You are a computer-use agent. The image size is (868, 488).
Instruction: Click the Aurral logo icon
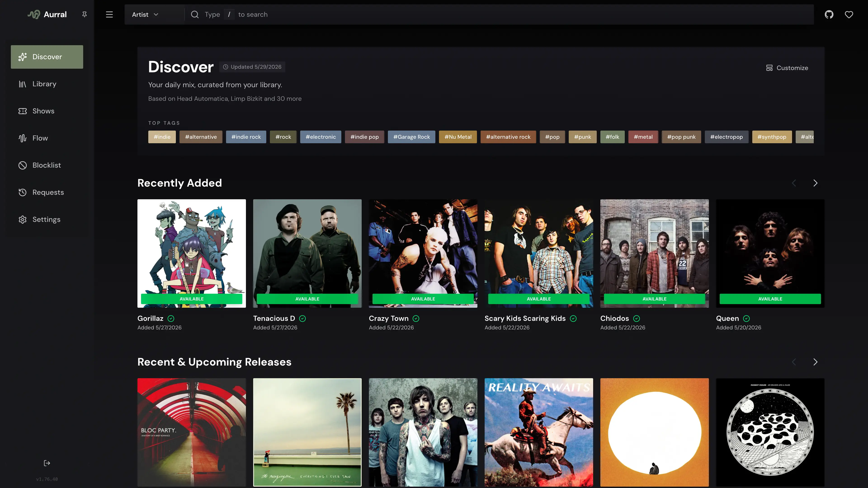coord(34,14)
